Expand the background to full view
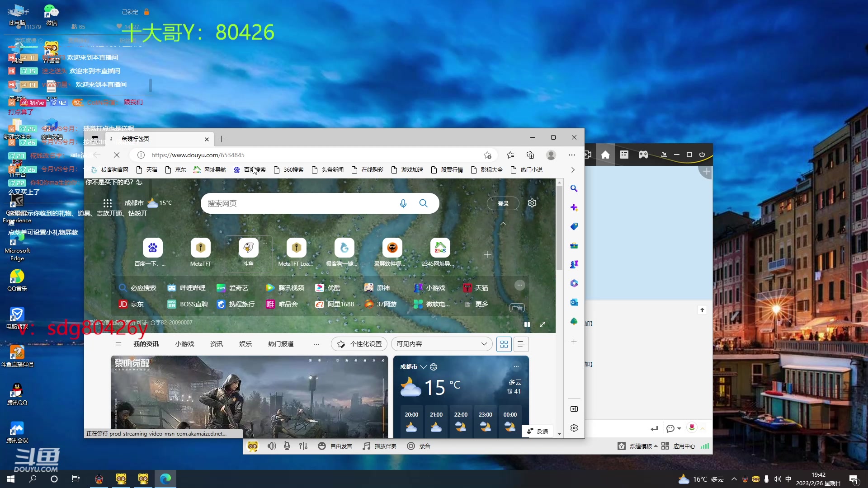The image size is (868, 488). (x=542, y=324)
